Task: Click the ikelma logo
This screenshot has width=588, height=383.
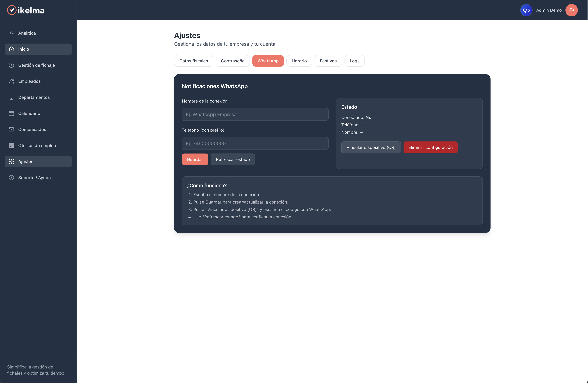Action: [26, 10]
